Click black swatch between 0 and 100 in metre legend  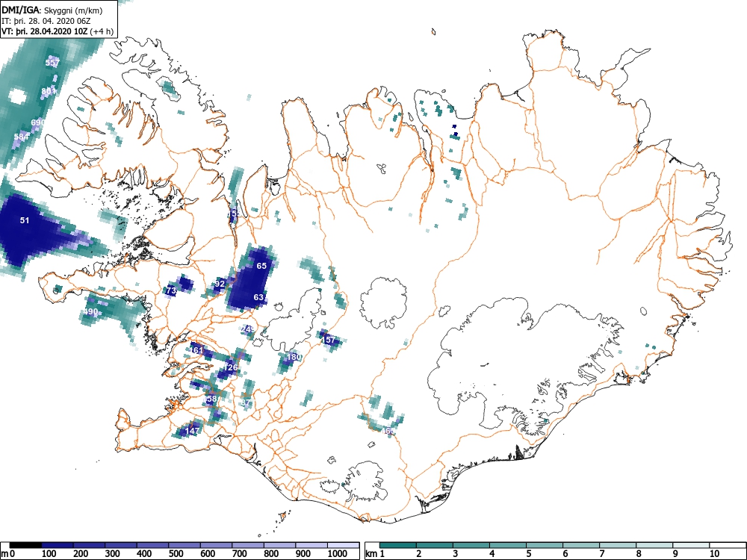point(25,545)
